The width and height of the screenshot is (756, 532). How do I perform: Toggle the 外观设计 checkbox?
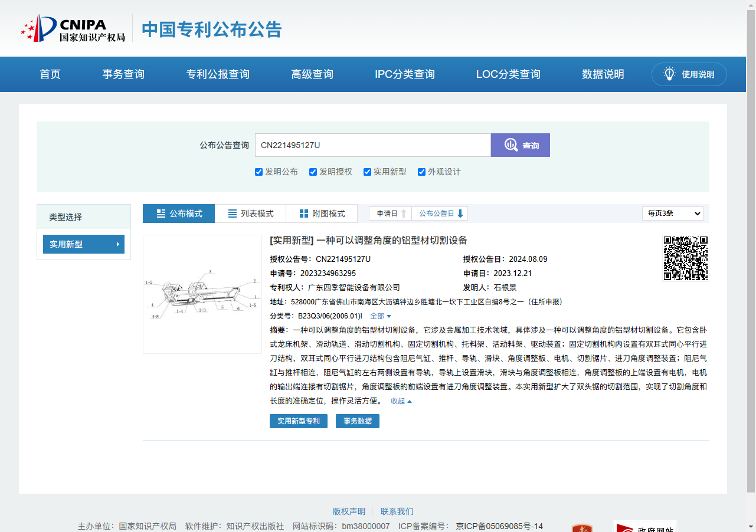pos(421,172)
